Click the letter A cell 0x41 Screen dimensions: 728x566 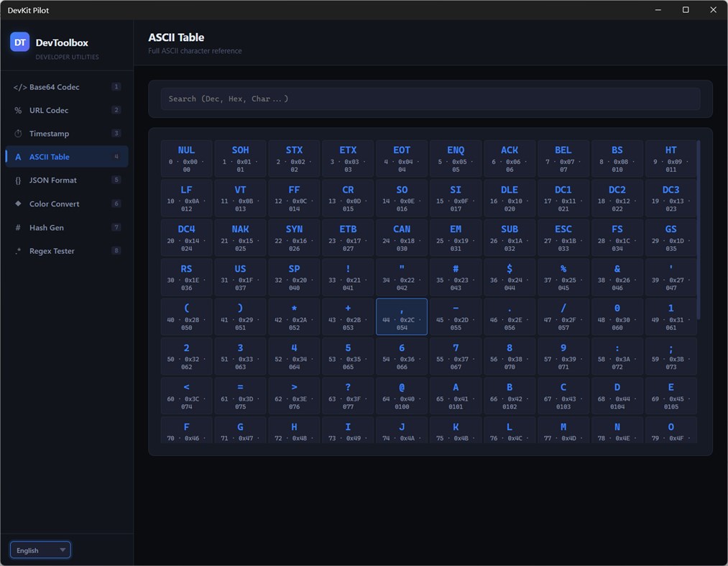pyautogui.click(x=456, y=396)
